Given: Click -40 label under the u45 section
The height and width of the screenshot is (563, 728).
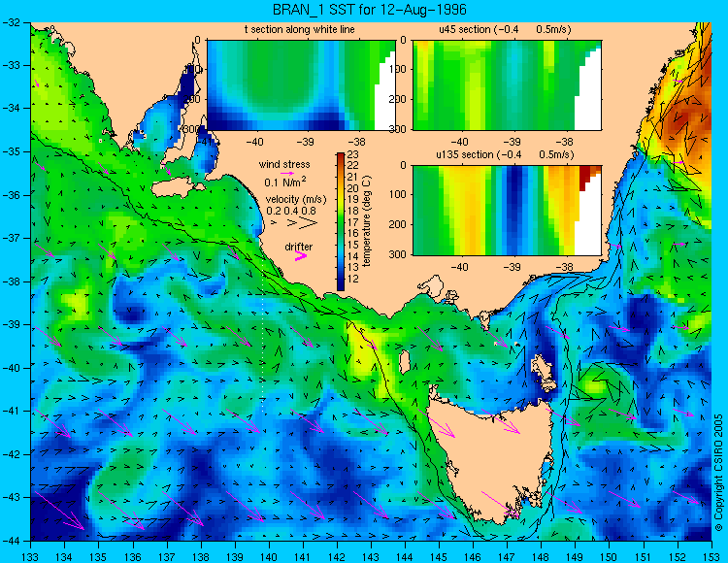Looking at the screenshot, I should click(460, 142).
